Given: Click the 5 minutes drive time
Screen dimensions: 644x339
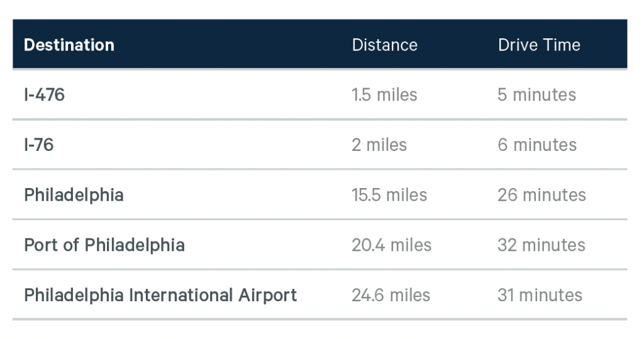Looking at the screenshot, I should [x=536, y=95].
